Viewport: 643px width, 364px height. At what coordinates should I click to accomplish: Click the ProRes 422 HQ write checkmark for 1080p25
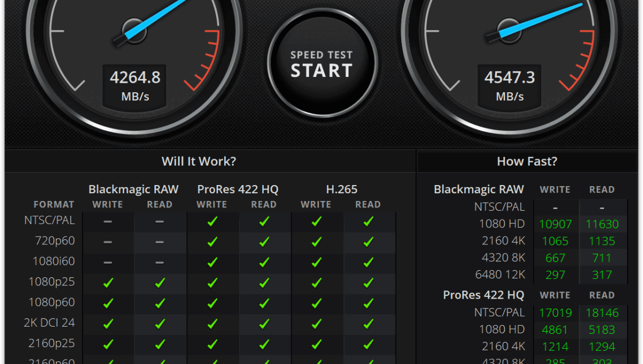pyautogui.click(x=213, y=283)
